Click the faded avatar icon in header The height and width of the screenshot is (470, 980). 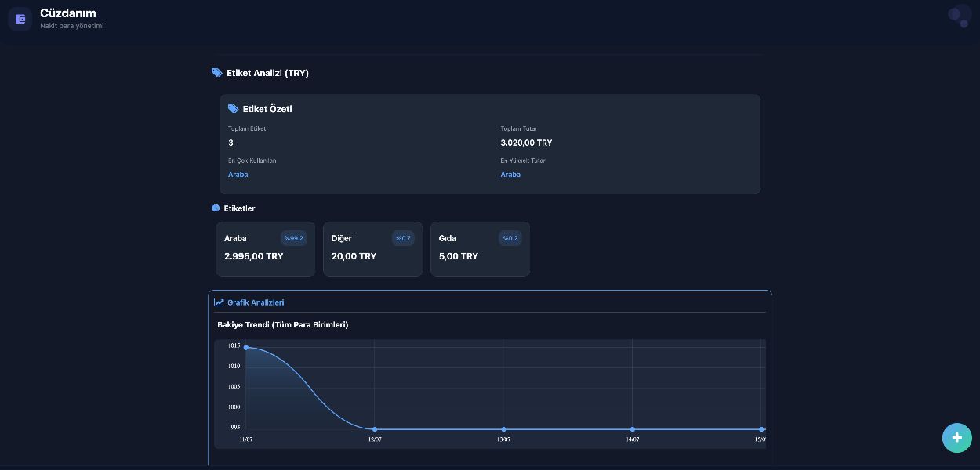[958, 16]
